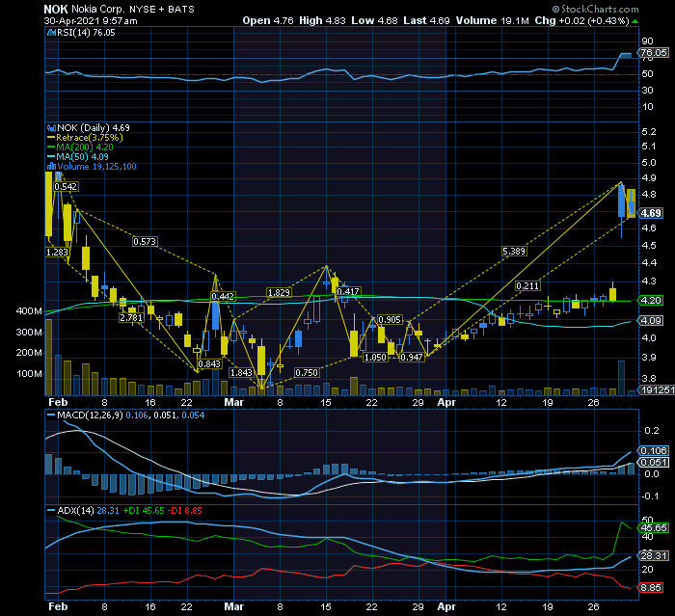675x616 pixels.
Task: Click the 76.05 RSI axis value tag
Action: (654, 52)
